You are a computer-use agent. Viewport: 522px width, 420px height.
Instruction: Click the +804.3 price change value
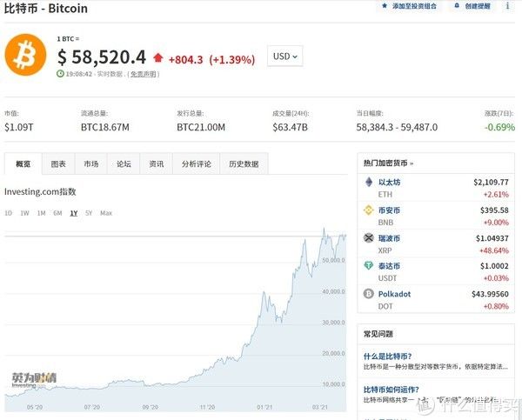[186, 60]
